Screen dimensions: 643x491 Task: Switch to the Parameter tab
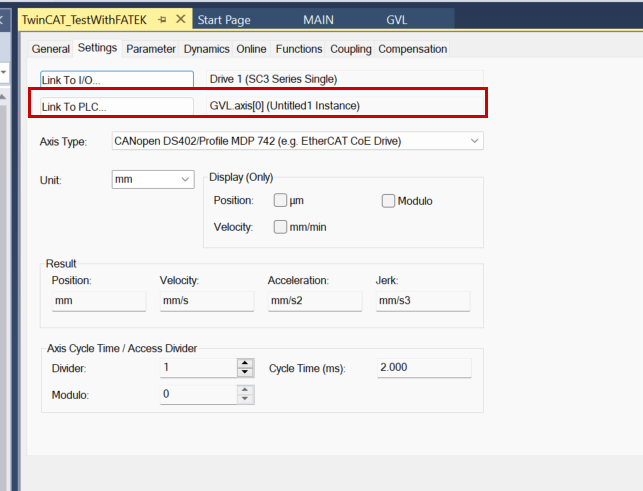point(151,49)
